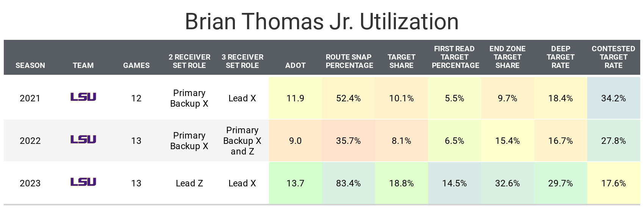Click the 12 games cell for 2021
Image resolution: width=644 pixels, height=208 pixels.
click(x=136, y=98)
